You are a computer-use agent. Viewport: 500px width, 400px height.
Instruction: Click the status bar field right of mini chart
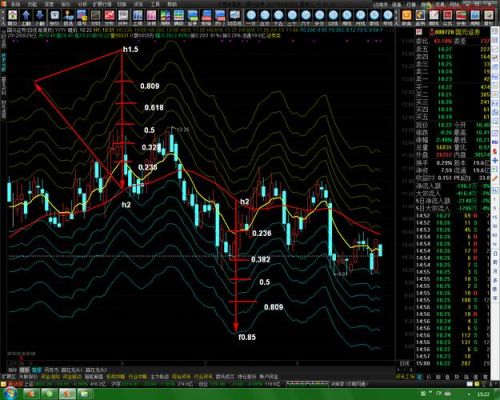350,384
